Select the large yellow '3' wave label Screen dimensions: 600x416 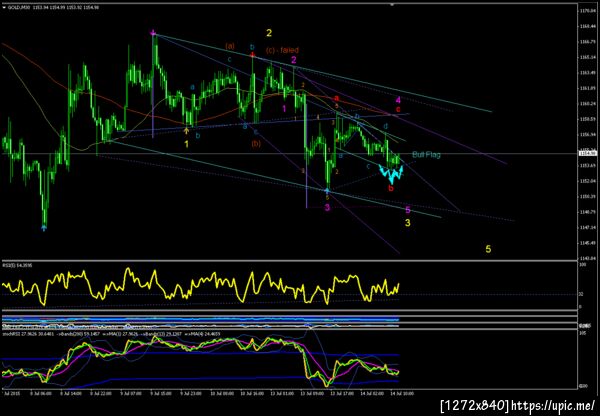pyautogui.click(x=408, y=223)
